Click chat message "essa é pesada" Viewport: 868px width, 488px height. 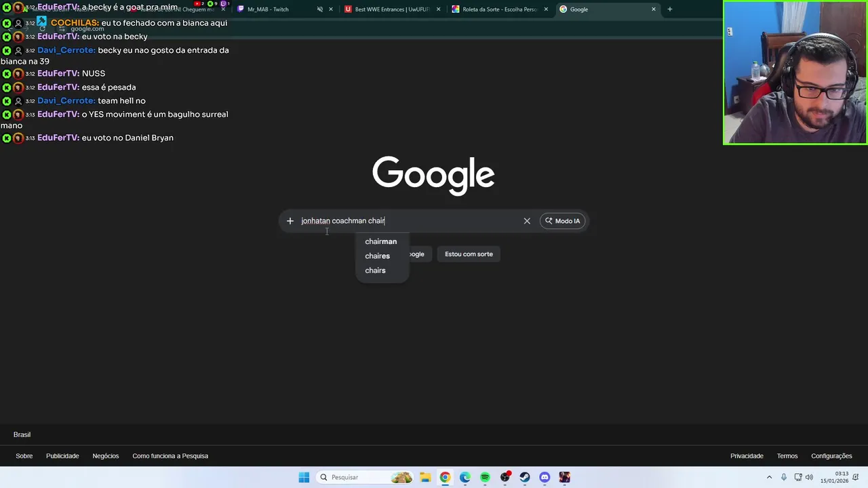pos(108,87)
